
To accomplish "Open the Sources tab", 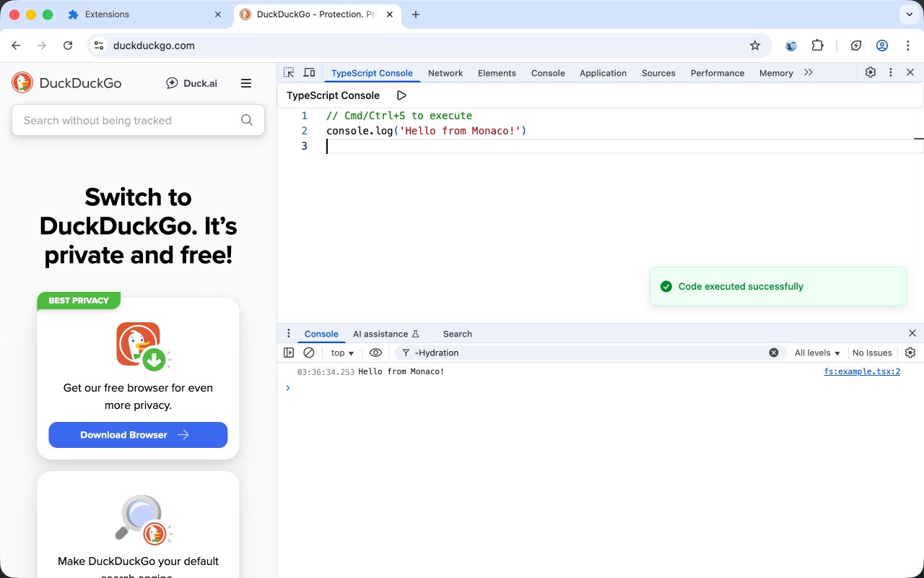I will pos(658,73).
